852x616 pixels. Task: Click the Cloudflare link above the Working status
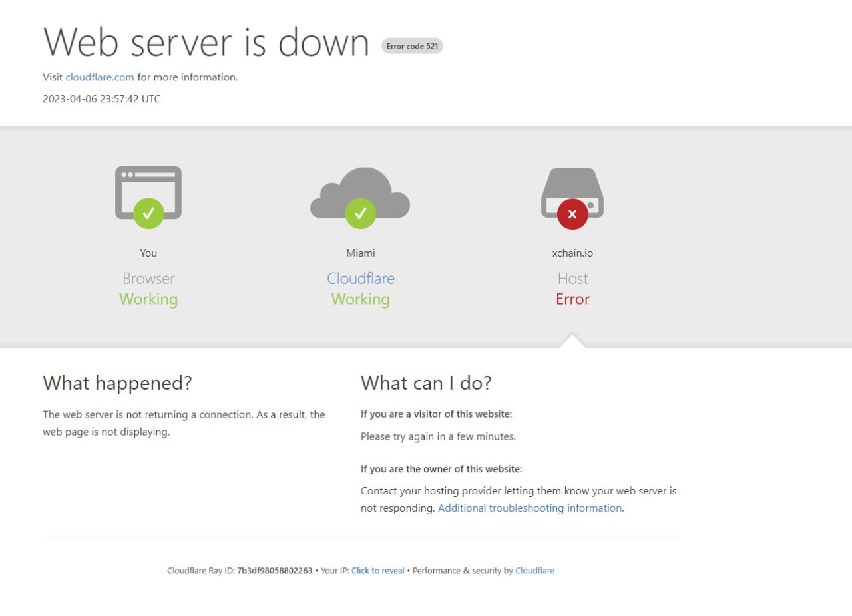click(x=361, y=279)
